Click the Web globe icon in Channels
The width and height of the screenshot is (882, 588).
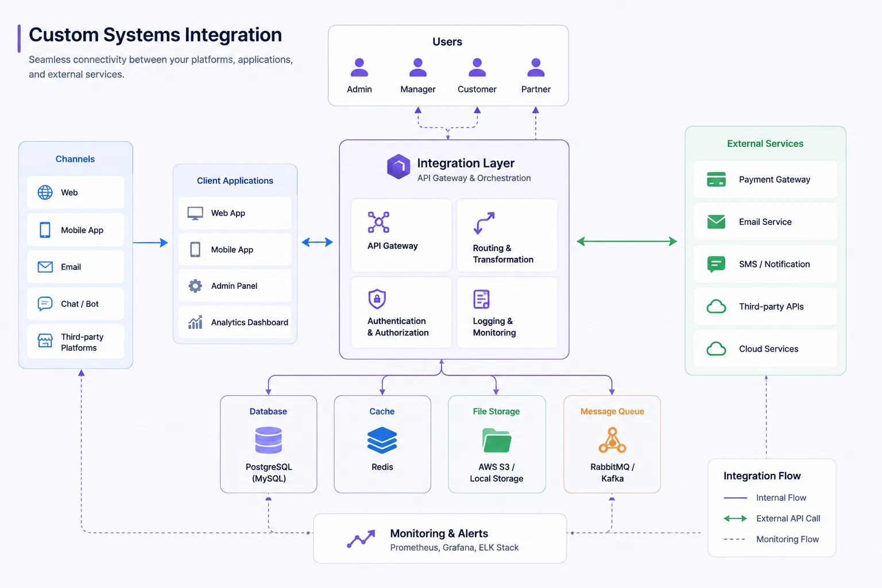click(x=45, y=192)
